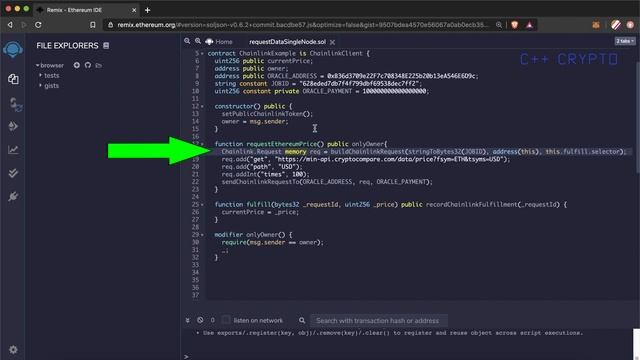
Task: Bookmark this page icon
Action: coord(93,25)
